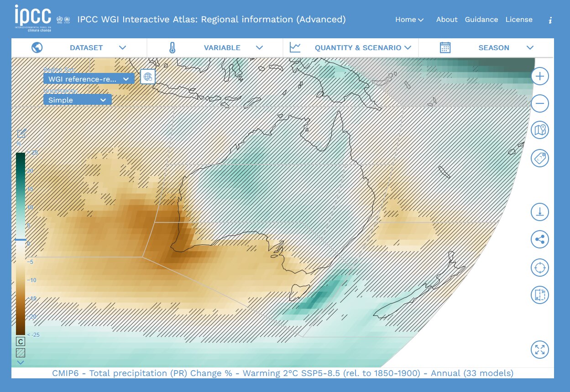The image size is (570, 392).
Task: Expand the map to fullscreen
Action: pos(539,350)
